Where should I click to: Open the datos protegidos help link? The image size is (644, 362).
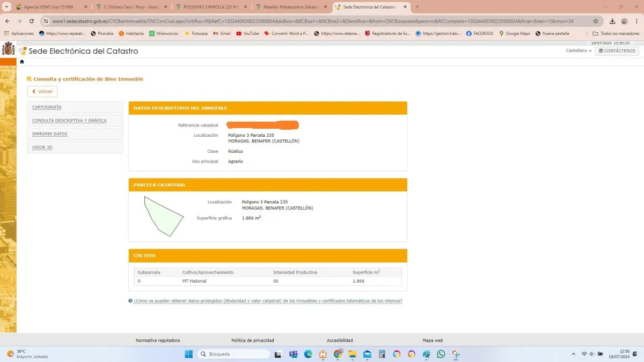pyautogui.click(x=268, y=301)
